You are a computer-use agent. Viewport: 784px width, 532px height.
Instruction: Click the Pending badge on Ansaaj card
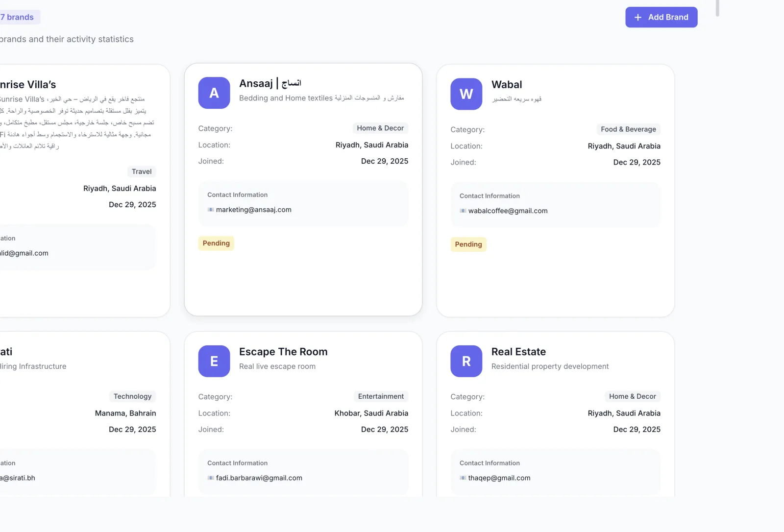tap(216, 243)
